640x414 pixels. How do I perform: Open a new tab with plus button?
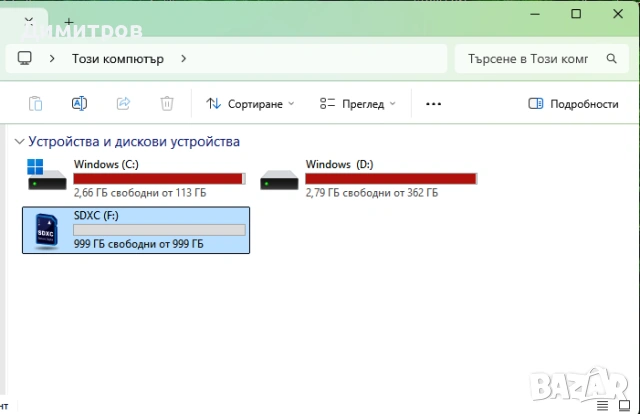69,21
